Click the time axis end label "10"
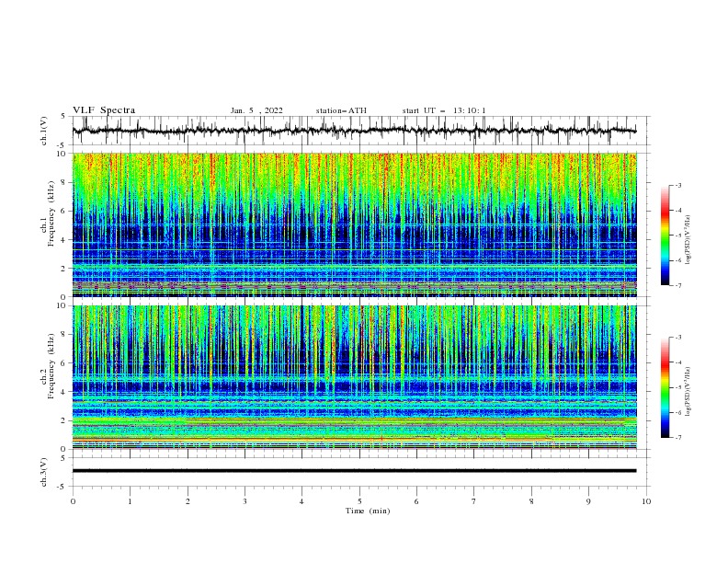 click(x=646, y=501)
